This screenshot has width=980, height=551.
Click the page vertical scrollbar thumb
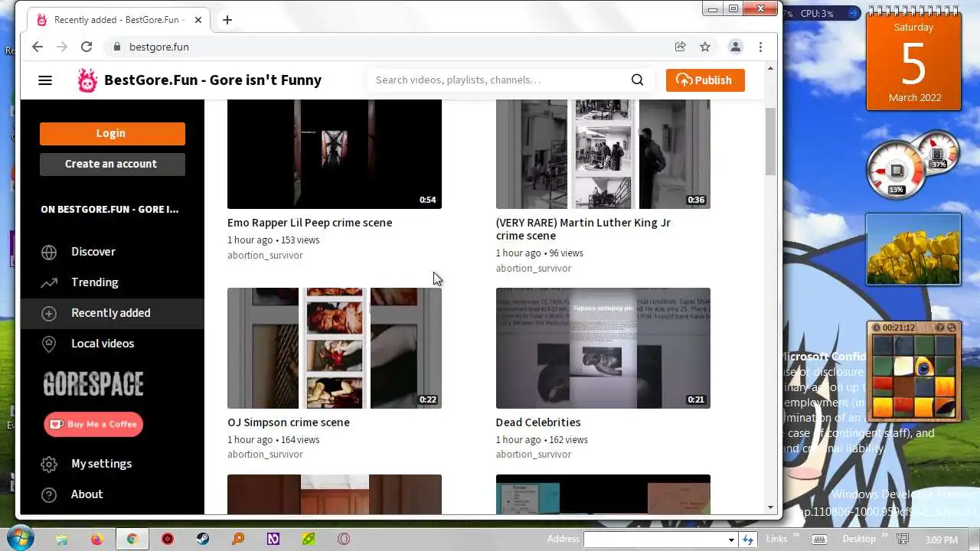[x=770, y=142]
